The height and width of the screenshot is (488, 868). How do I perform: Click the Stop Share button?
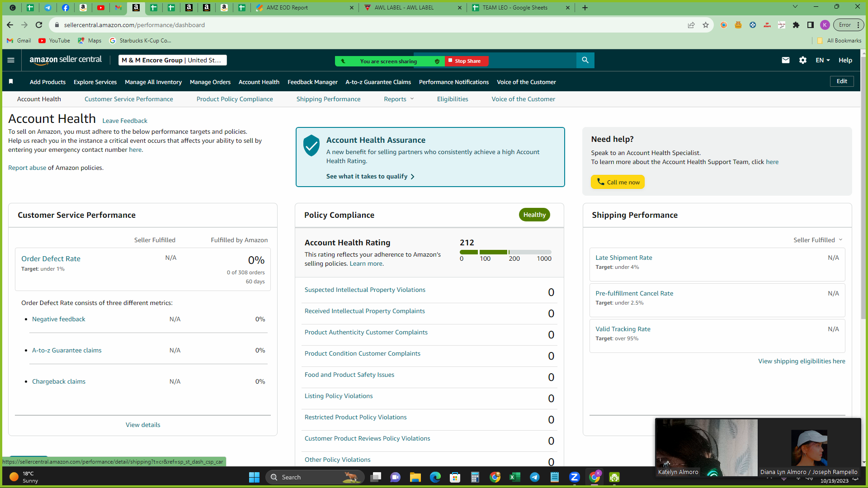[467, 61]
